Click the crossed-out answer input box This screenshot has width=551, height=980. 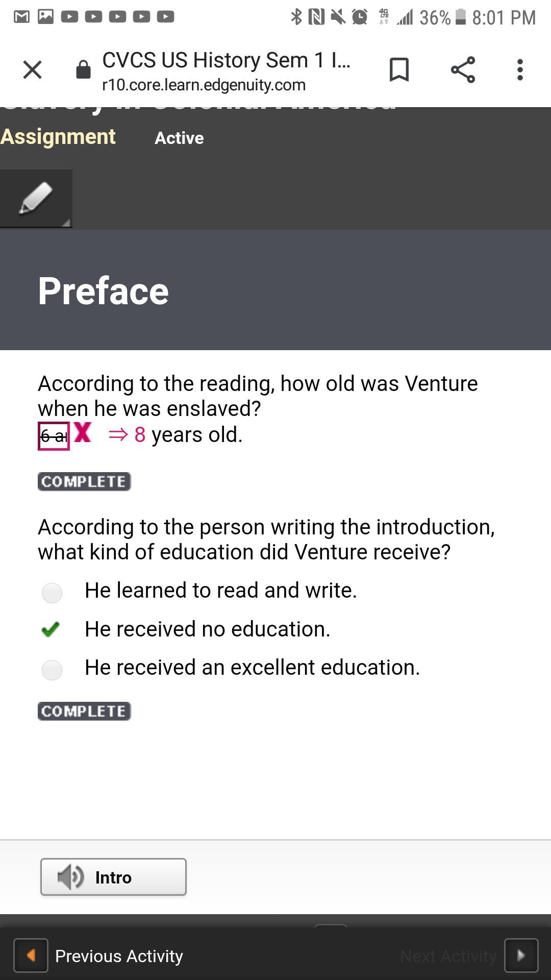click(x=54, y=436)
